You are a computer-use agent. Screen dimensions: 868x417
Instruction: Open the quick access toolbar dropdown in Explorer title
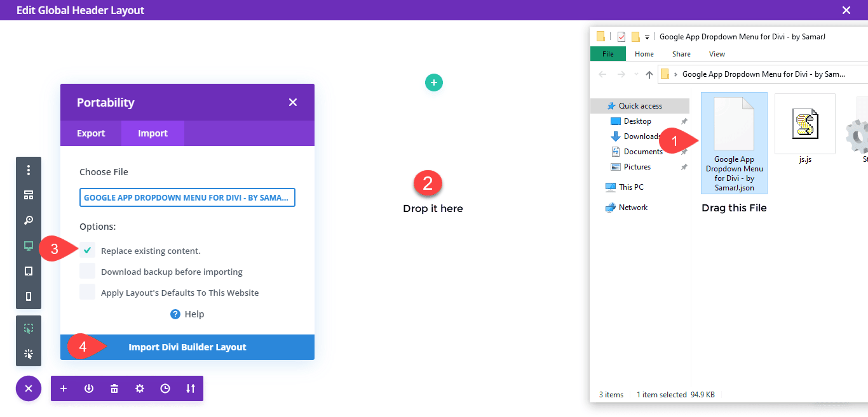tap(647, 37)
